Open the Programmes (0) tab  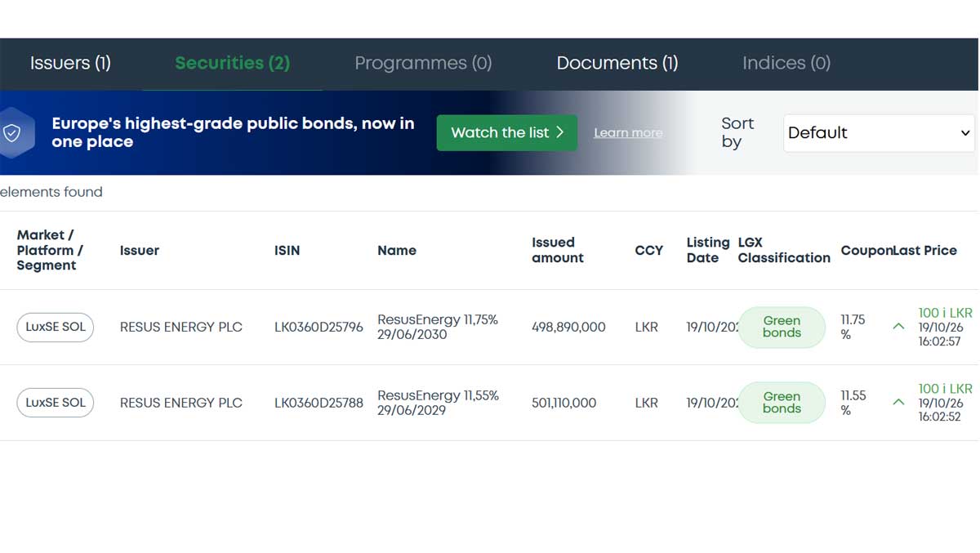click(x=423, y=63)
